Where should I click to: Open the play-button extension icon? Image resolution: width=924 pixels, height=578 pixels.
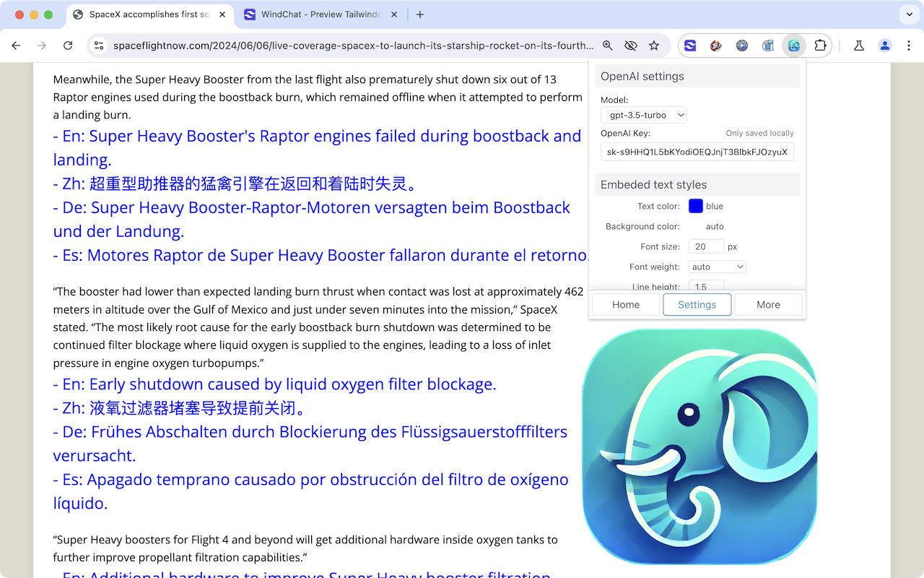(742, 46)
